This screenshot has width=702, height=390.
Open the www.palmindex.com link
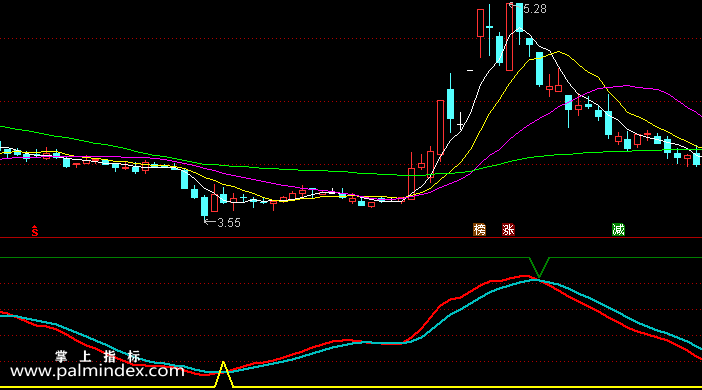pyautogui.click(x=97, y=371)
